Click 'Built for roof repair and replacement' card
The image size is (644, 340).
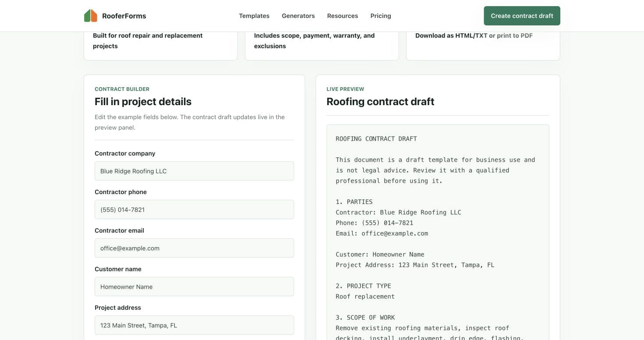click(161, 46)
